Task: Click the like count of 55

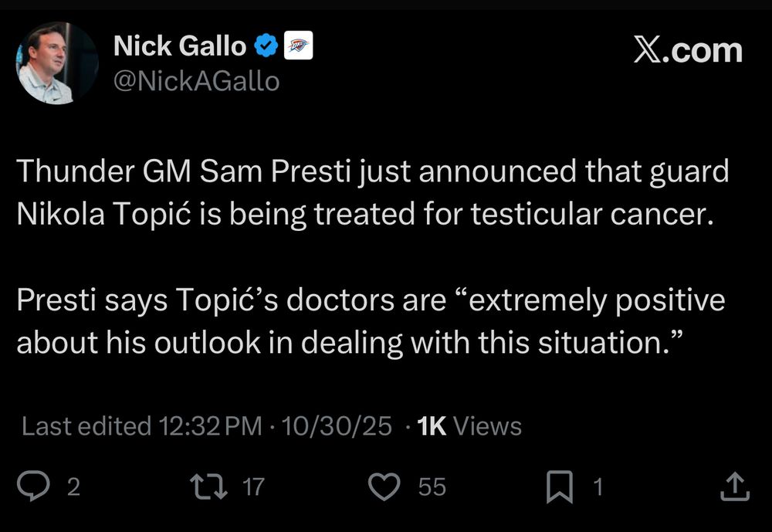Action: click(x=432, y=486)
